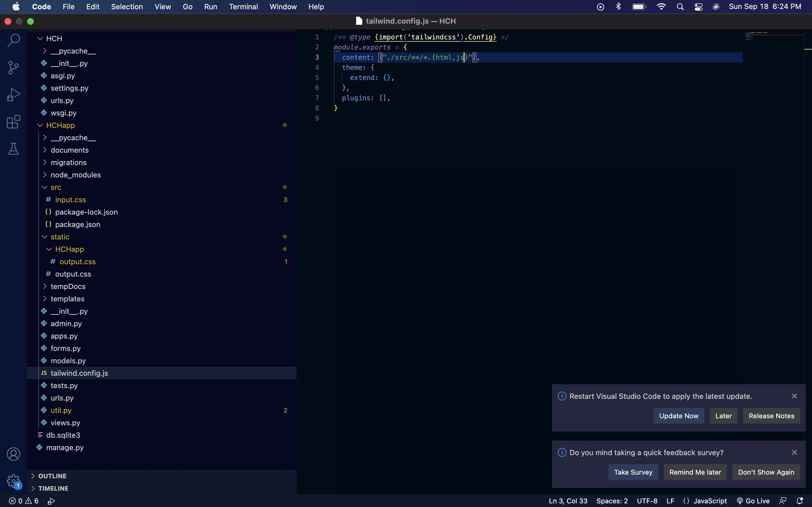Expand the node_modules folder
Viewport: 812px width, 507px height.
click(76, 175)
